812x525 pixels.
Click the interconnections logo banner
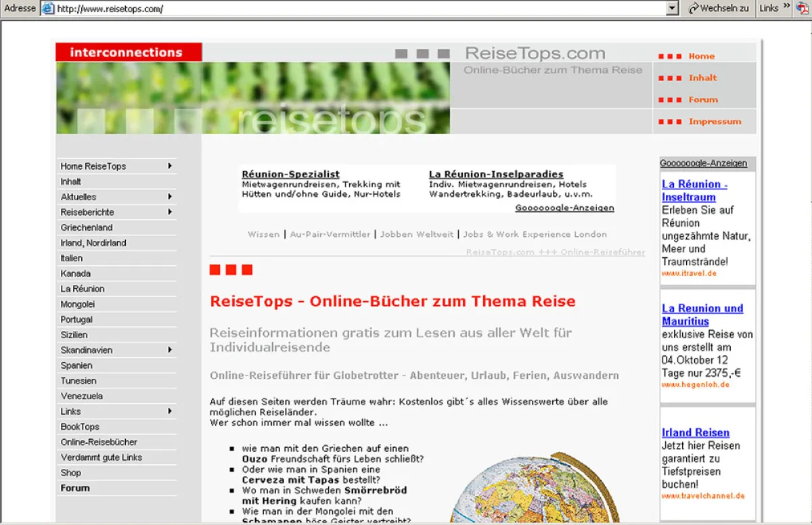128,51
